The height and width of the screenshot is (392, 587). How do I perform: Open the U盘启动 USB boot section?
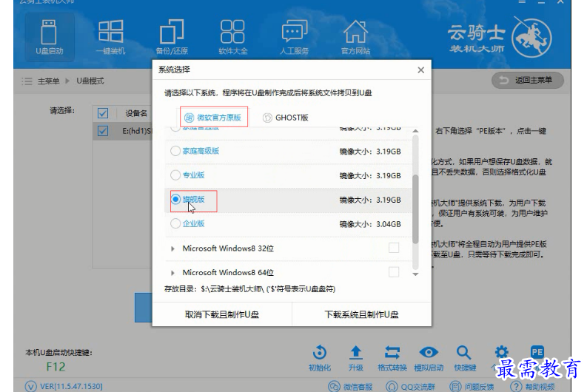(50, 37)
